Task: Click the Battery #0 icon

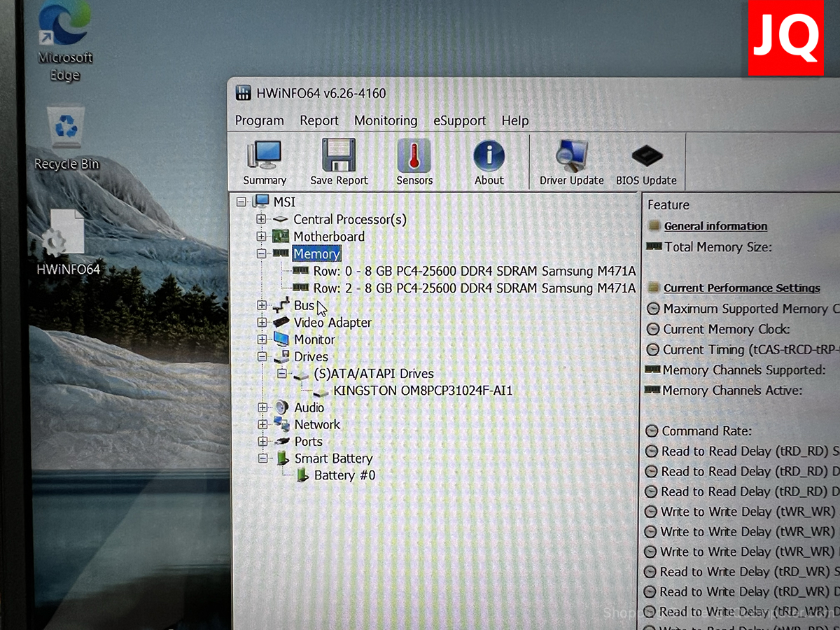Action: click(x=302, y=475)
